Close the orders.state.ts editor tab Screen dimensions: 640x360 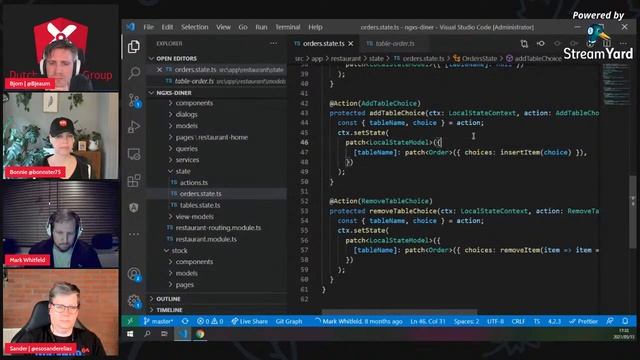[x=351, y=43]
